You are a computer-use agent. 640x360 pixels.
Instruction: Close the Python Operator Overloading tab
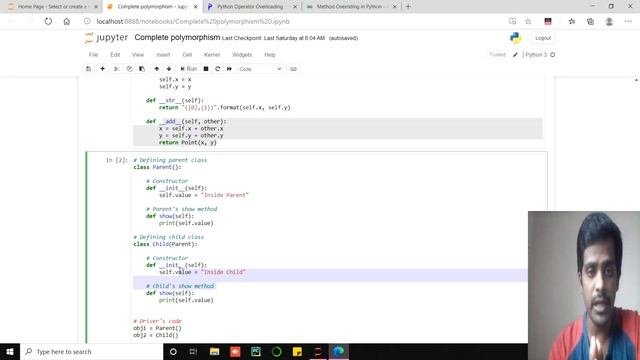(295, 7)
